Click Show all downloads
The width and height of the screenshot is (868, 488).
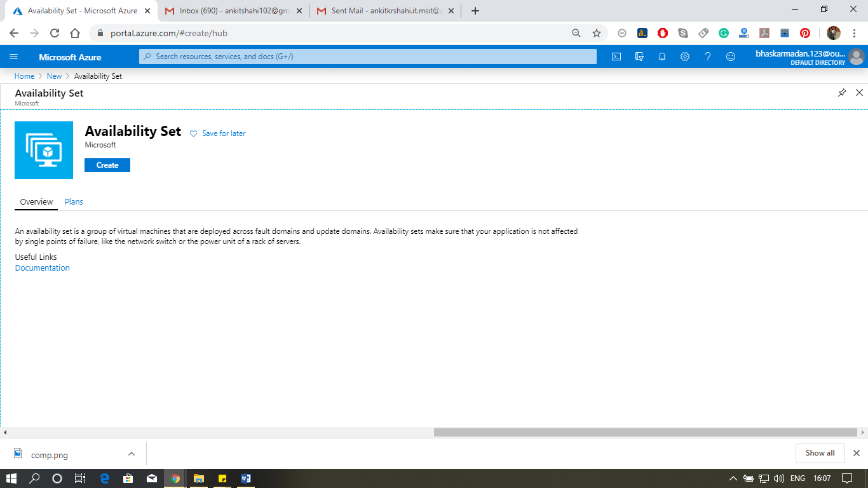click(820, 453)
